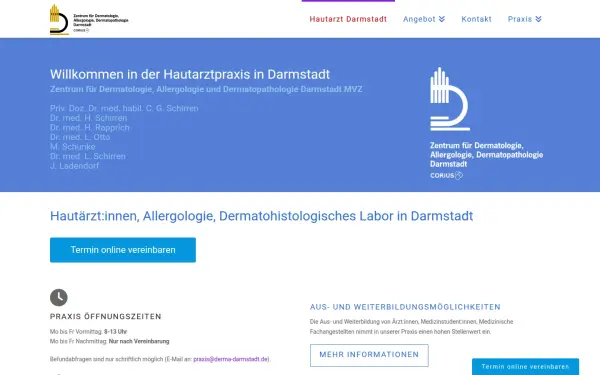Image resolution: width=600 pixels, height=375 pixels.
Task: Click the PRAXIS ÖFFNUNGSZEITEN heading
Action: pos(106,316)
